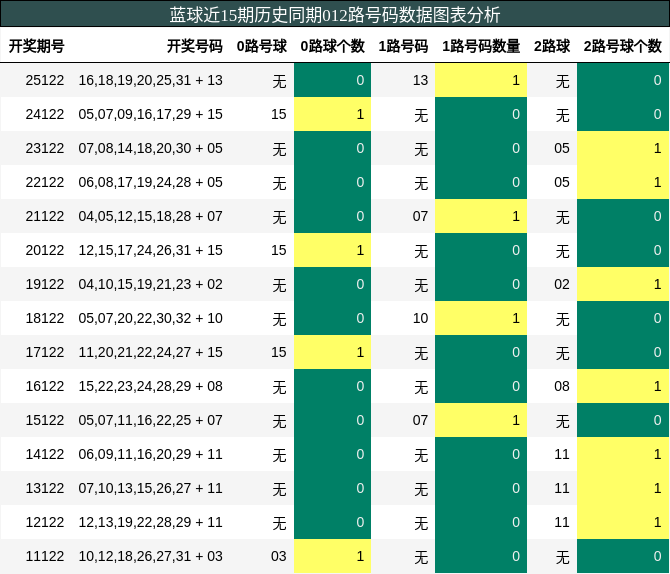Click yellow 1路号码数量 cell in row 25122
This screenshot has width=670, height=574.
481,80
